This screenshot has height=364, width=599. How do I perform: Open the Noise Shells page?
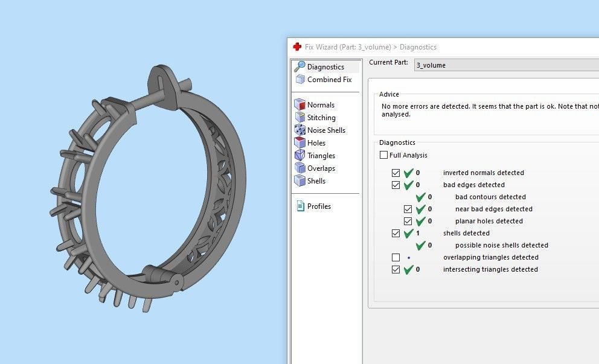pyautogui.click(x=326, y=130)
